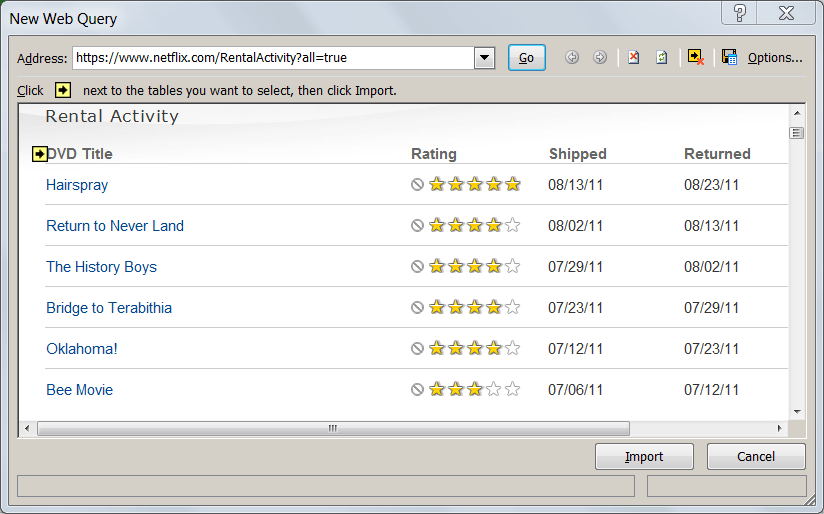Click the Help question mark button
Image resolution: width=824 pixels, height=514 pixels.
tap(739, 13)
